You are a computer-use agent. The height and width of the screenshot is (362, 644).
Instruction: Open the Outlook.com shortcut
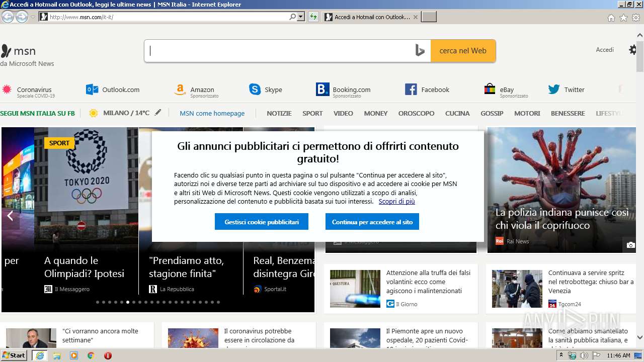point(113,89)
